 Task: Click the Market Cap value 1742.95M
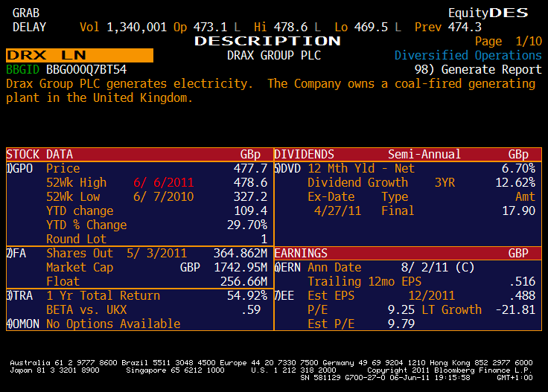(x=240, y=267)
